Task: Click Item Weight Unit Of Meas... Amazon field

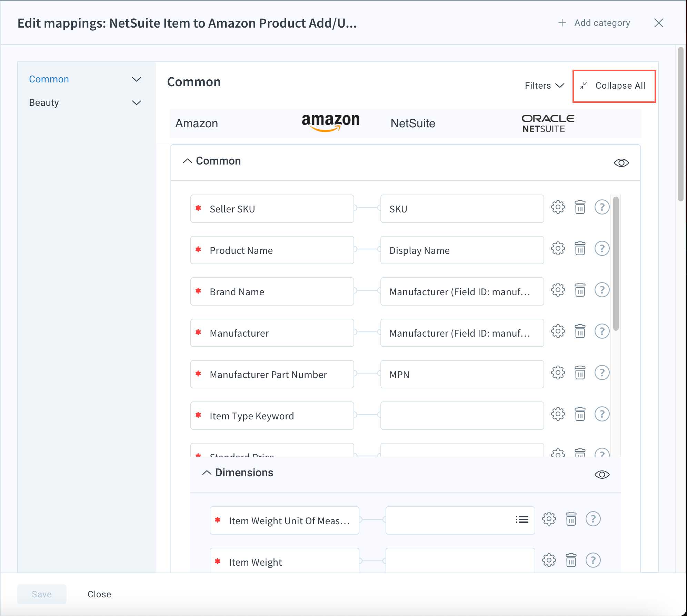Action: (x=284, y=520)
